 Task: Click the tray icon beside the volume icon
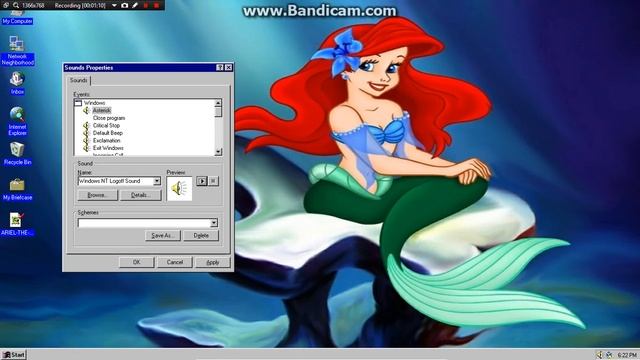click(x=609, y=354)
